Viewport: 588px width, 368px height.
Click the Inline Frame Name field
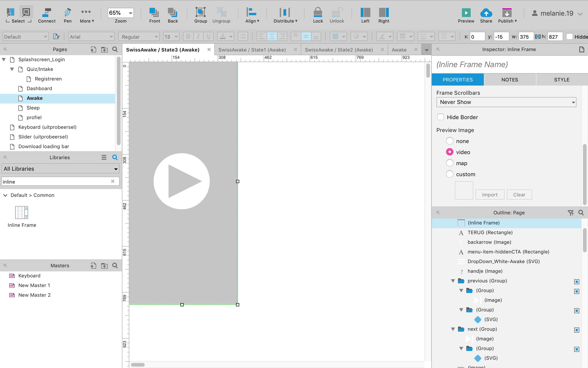click(x=509, y=64)
